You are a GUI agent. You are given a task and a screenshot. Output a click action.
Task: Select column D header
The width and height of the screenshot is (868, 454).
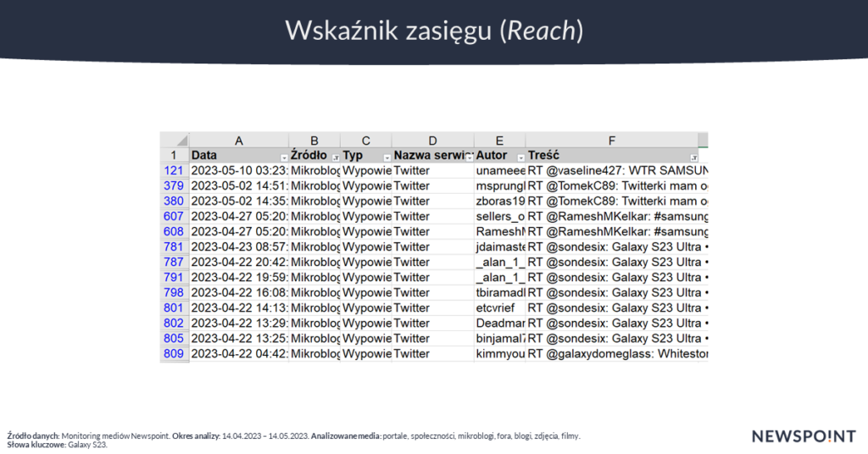[433, 141]
